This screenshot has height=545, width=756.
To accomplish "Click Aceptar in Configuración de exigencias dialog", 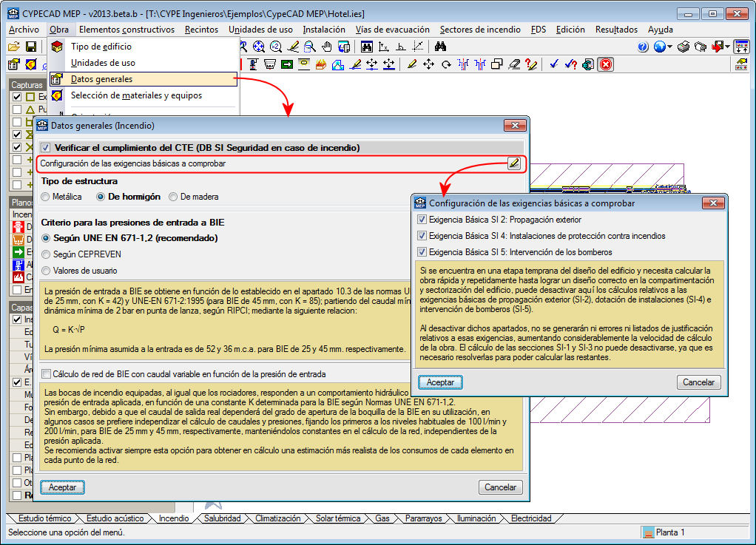I will [x=440, y=382].
